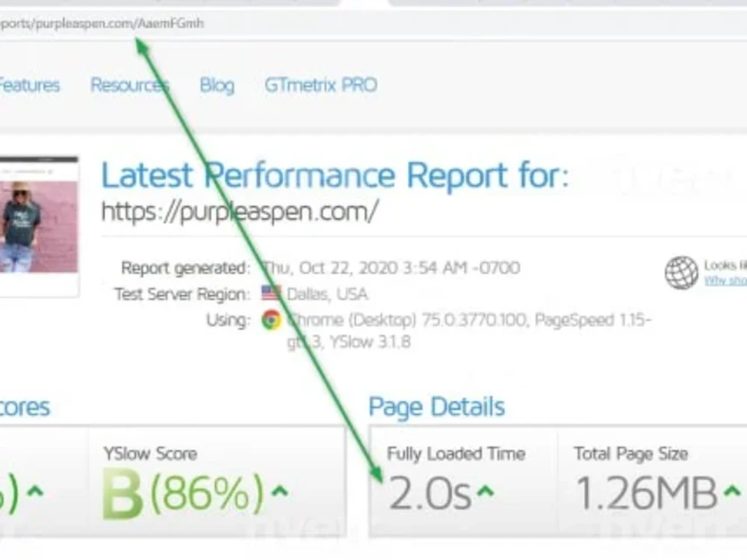Go to the Blog page
The height and width of the screenshot is (560, 747).
(217, 86)
